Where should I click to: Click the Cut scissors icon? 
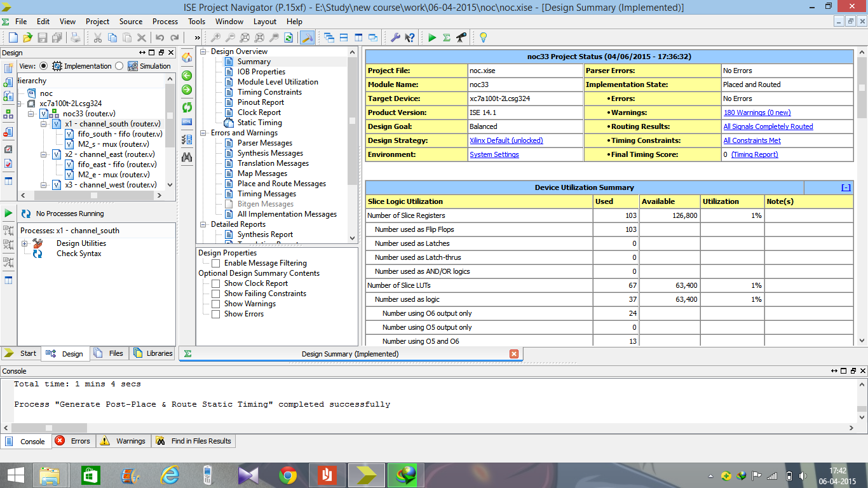[x=98, y=37]
